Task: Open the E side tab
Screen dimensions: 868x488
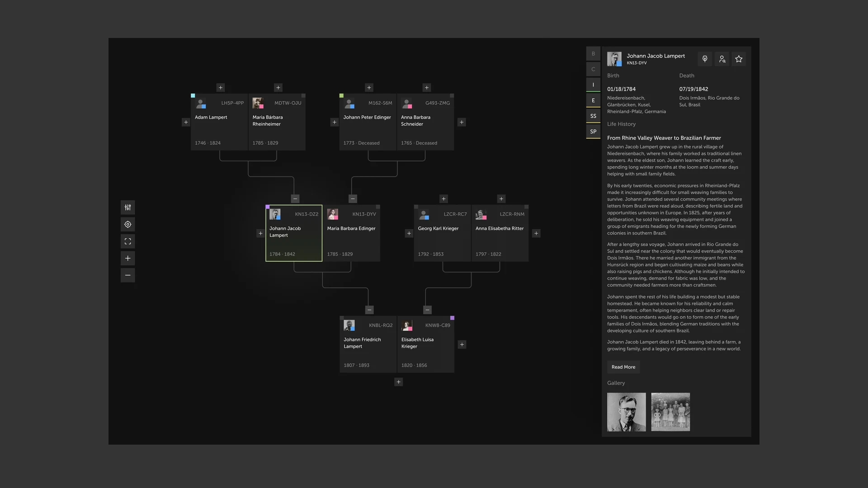Action: coord(593,100)
